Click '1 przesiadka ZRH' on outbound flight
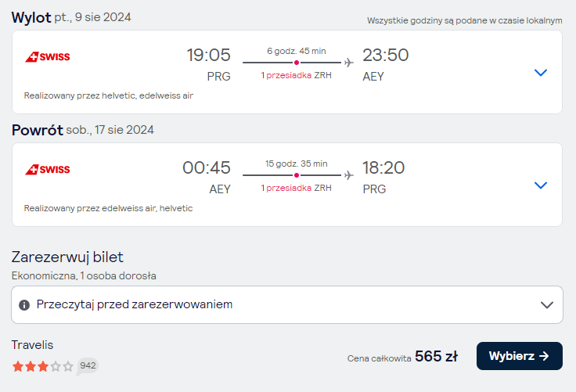Screen dimensions: 576x392 296,75
